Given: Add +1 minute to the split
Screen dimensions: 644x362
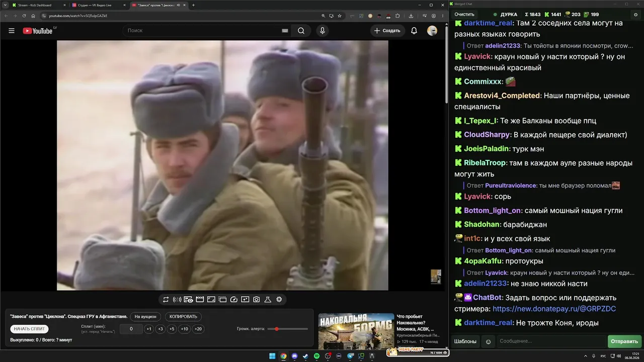Looking at the screenshot, I should 149,329.
